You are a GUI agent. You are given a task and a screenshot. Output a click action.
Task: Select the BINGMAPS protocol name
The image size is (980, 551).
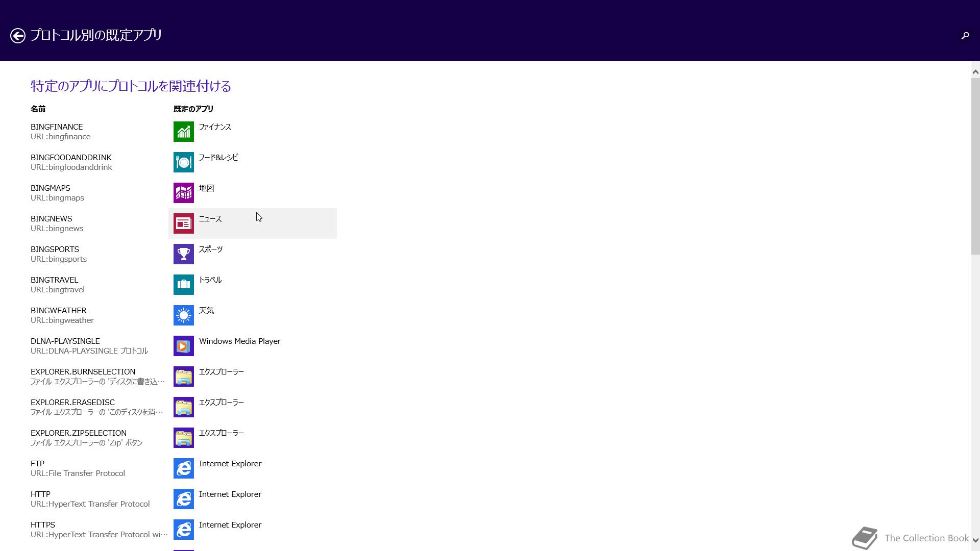click(51, 188)
